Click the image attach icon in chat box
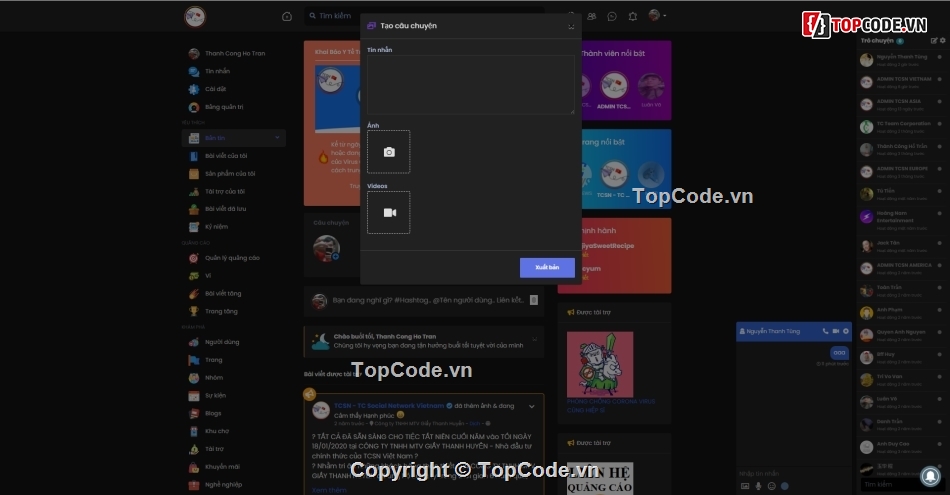Viewport: 950px width, 495px height. tap(745, 486)
